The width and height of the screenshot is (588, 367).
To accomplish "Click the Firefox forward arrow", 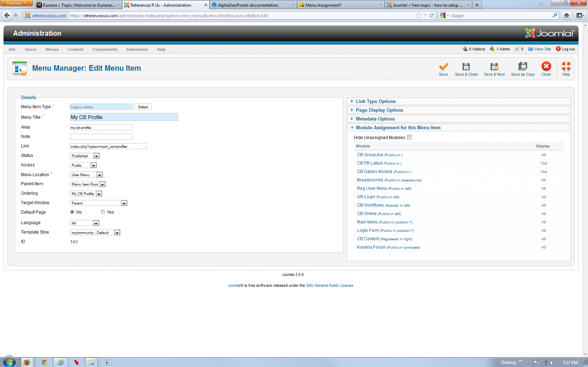I will 16,15.
